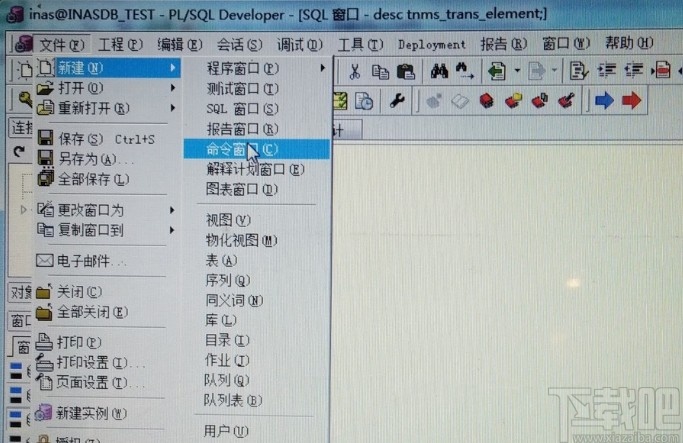683x443 pixels.
Task: Select 命令窗口(C) from submenu
Action: coord(257,149)
